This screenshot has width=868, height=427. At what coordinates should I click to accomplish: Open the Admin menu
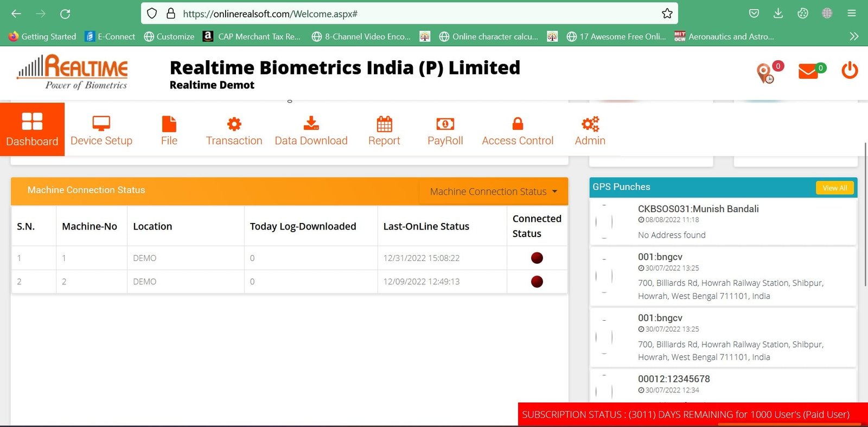tap(590, 130)
